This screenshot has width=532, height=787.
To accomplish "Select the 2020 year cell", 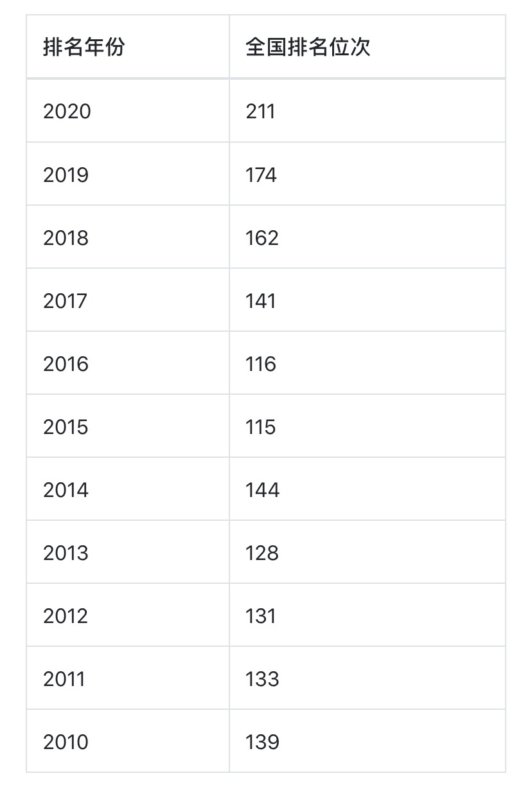I will click(x=67, y=111).
